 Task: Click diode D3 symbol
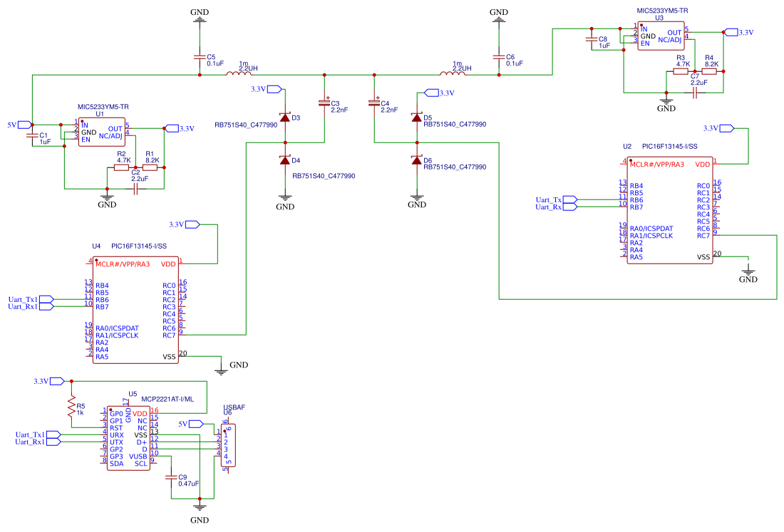(x=285, y=118)
